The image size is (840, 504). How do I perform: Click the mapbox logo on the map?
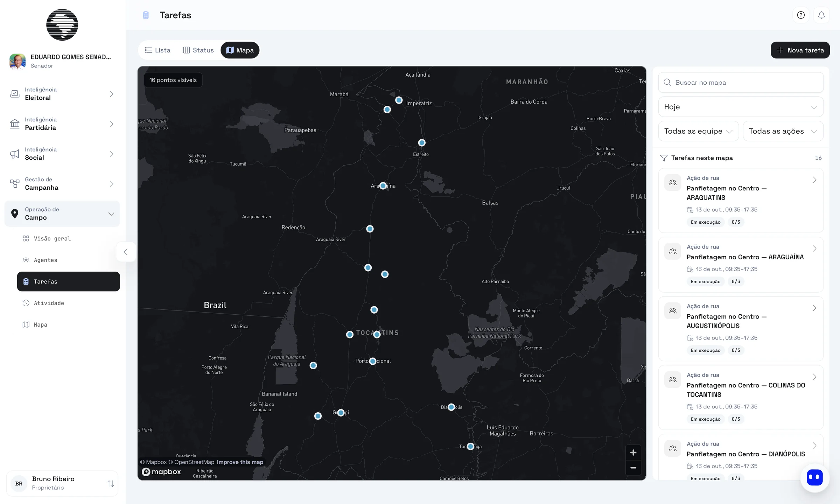click(x=161, y=472)
